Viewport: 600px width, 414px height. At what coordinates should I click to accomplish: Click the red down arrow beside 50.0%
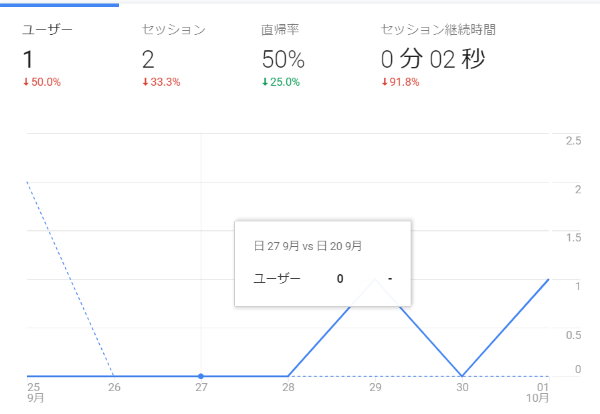(25, 83)
